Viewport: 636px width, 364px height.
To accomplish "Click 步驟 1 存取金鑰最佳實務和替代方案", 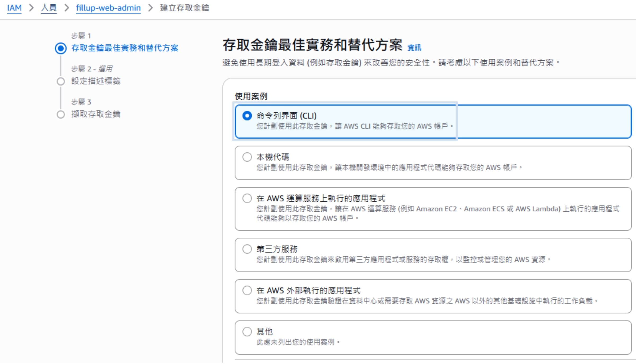I will coord(125,48).
